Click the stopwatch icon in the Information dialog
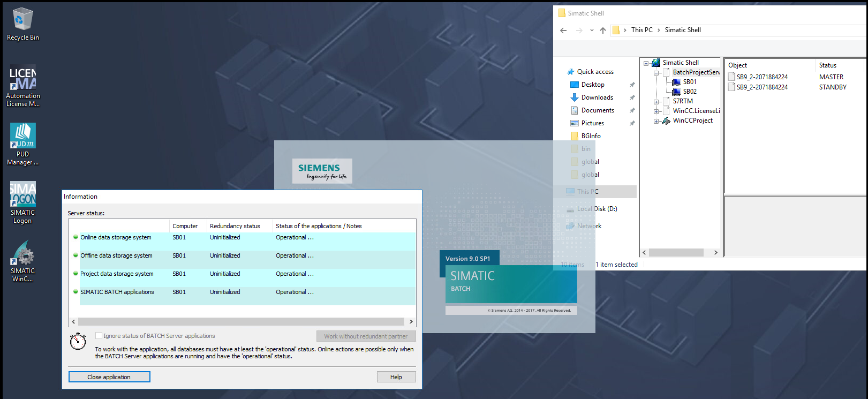 pyautogui.click(x=78, y=341)
